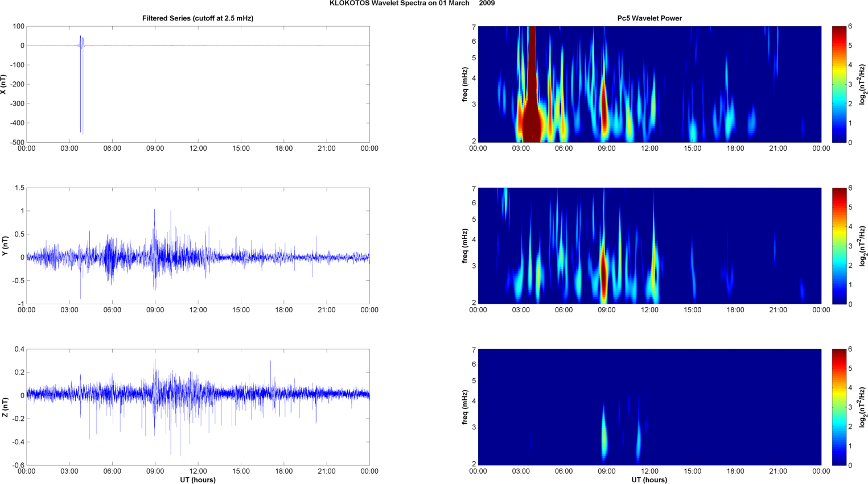Click the '0.4' tick on Z plot
Image resolution: width=868 pixels, height=484 pixels.
[19, 349]
